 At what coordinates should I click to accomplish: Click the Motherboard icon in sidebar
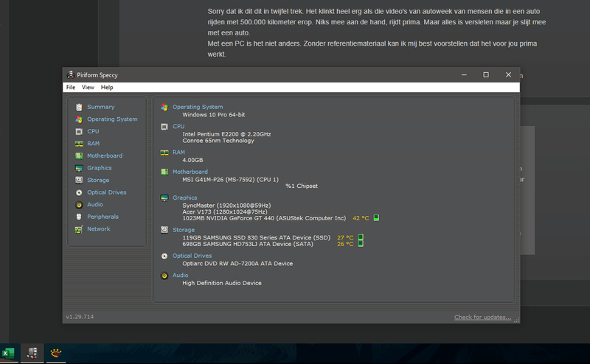tap(79, 155)
